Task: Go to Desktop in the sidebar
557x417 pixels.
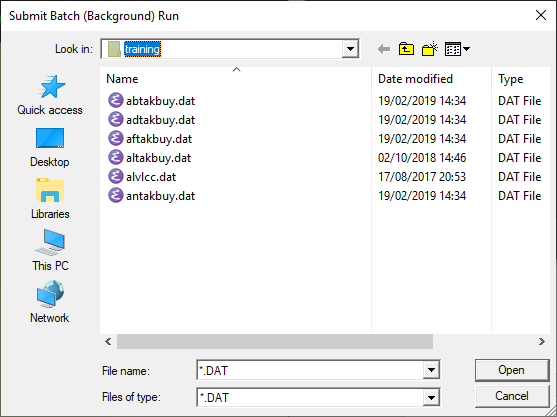Action: click(50, 147)
